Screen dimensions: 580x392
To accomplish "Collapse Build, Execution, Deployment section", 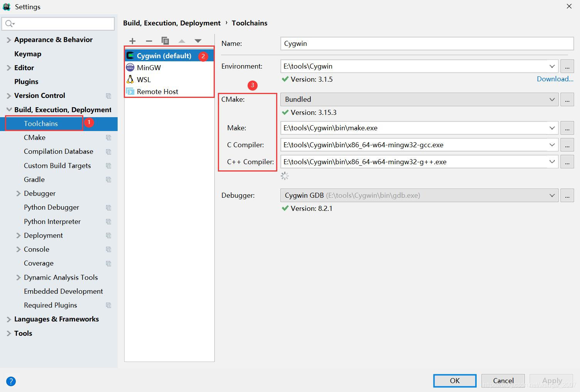I will 8,110.
